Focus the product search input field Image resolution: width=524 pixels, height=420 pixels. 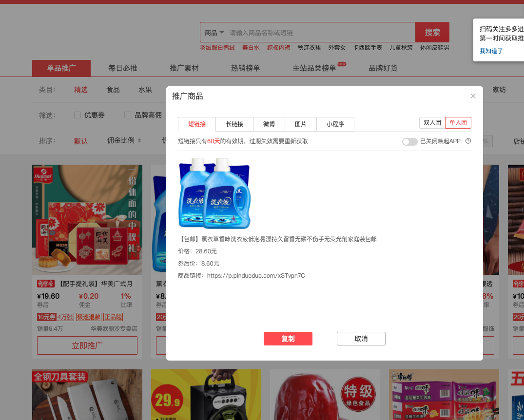point(321,33)
